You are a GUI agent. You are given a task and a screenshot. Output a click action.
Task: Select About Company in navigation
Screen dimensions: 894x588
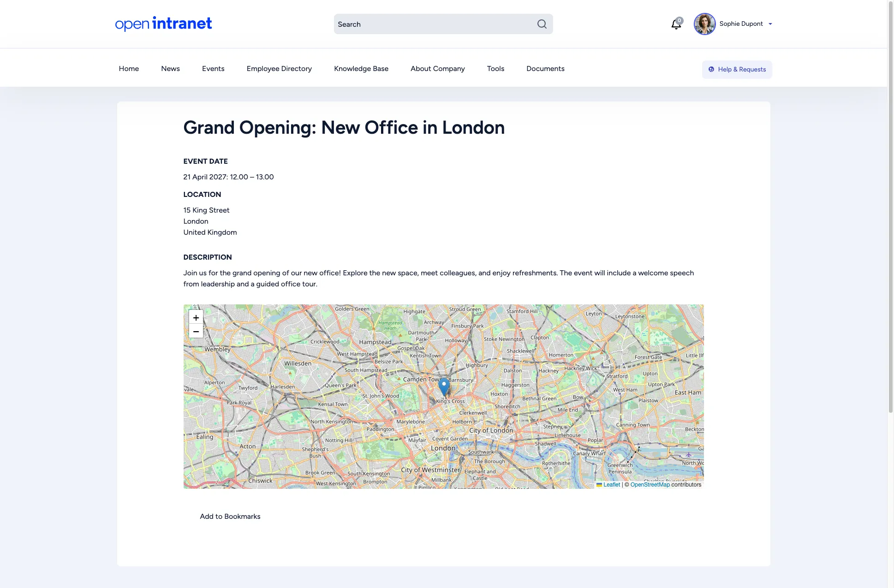[438, 68]
